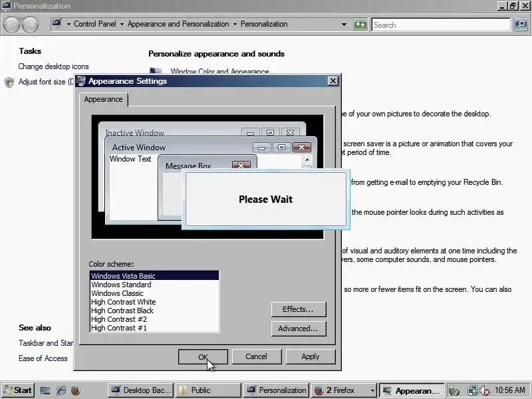
Task: Click Appearance and Personalization breadcrumb
Action: point(178,24)
